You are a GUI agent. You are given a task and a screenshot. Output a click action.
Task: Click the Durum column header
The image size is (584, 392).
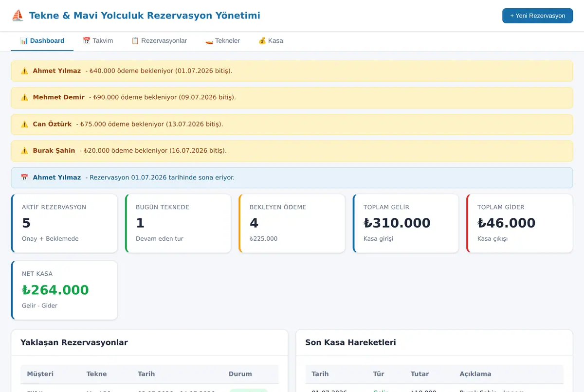click(x=240, y=374)
